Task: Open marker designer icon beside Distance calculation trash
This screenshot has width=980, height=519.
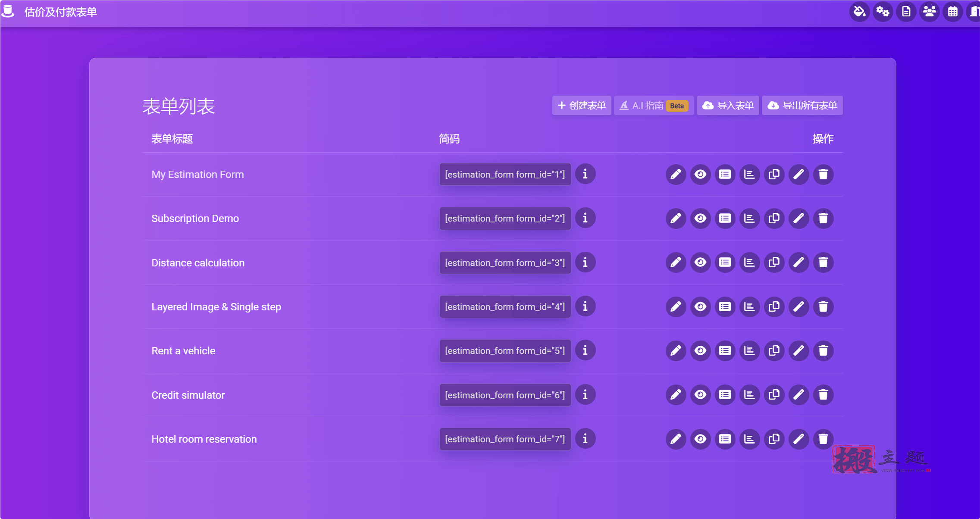Action: tap(798, 263)
